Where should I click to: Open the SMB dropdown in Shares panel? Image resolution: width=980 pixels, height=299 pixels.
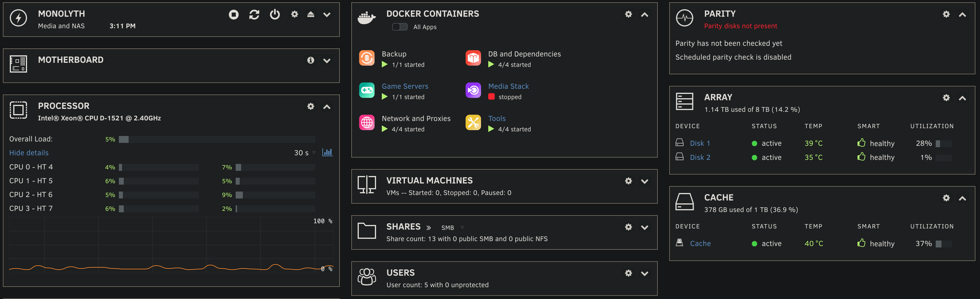[x=462, y=227]
